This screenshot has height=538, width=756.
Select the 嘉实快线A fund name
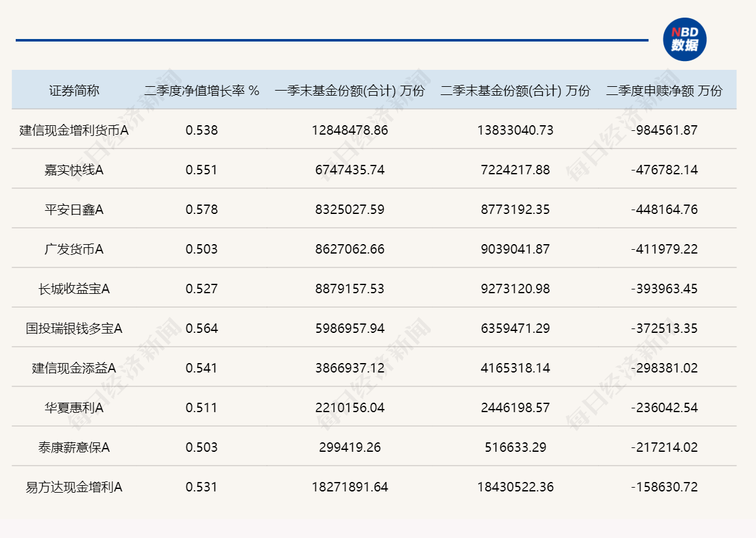click(74, 170)
